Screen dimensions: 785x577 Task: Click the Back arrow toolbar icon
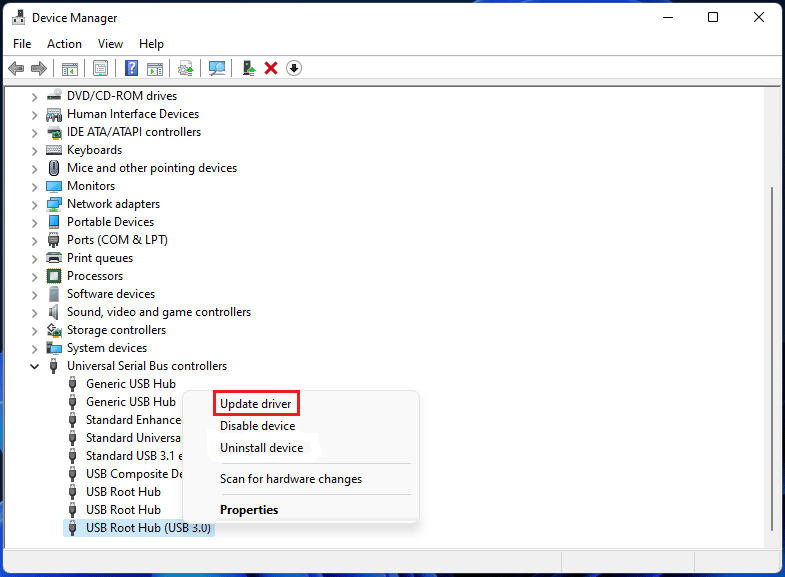(x=16, y=68)
